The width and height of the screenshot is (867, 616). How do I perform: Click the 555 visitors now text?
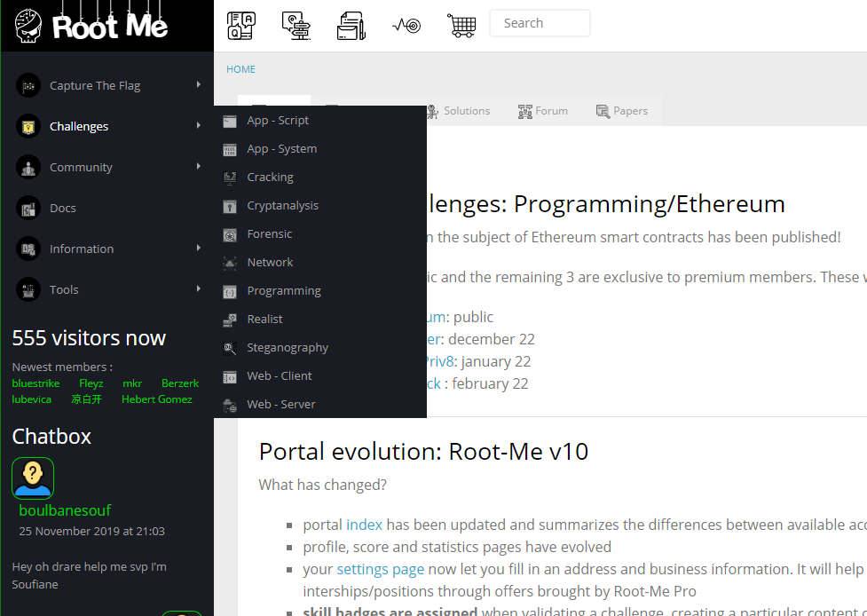click(x=89, y=338)
